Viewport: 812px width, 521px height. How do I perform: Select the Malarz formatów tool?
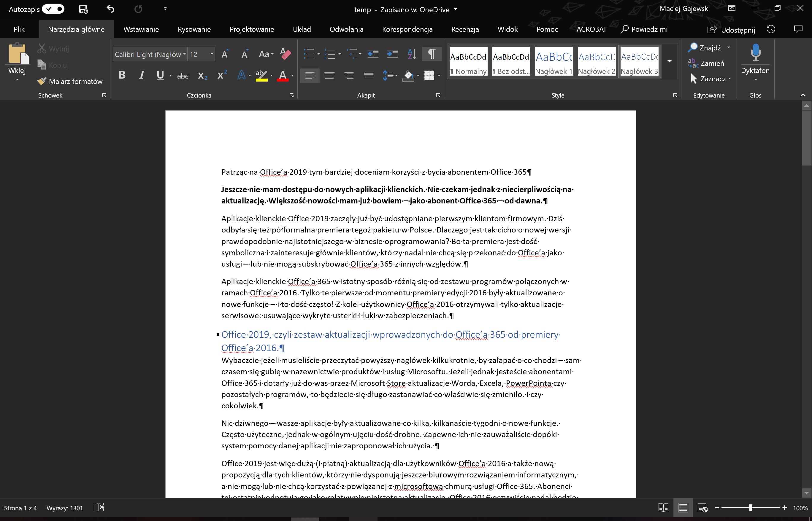click(70, 81)
